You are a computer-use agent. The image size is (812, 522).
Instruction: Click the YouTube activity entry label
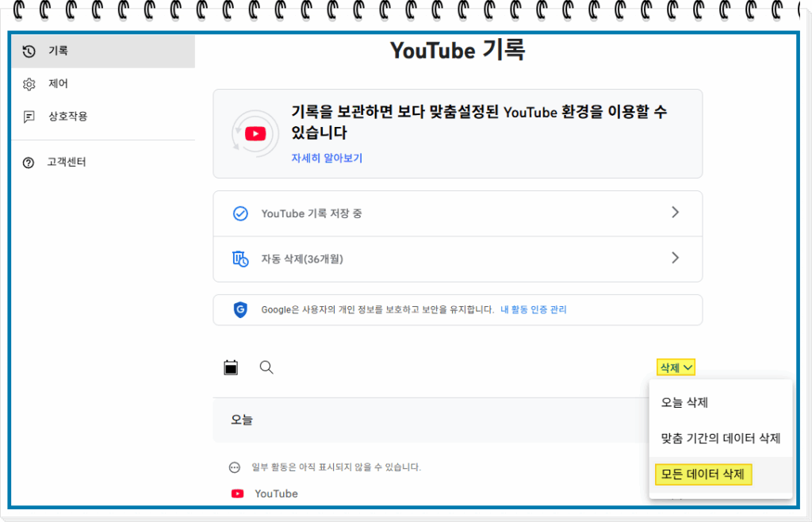(276, 493)
